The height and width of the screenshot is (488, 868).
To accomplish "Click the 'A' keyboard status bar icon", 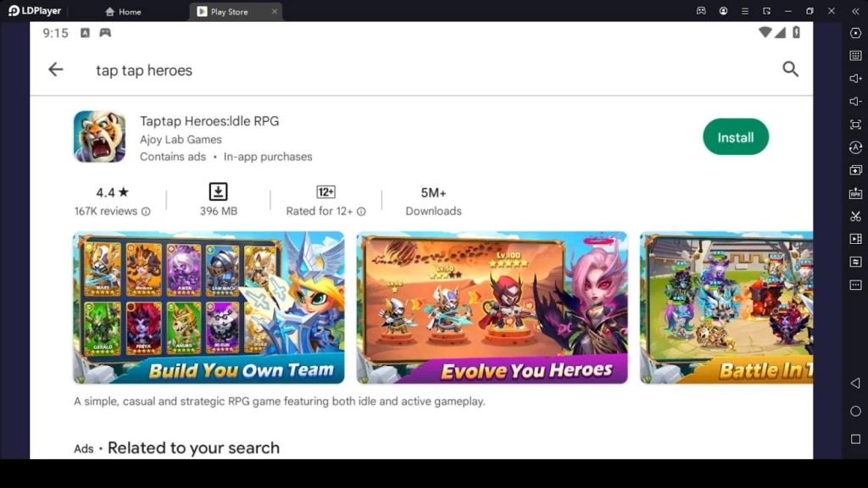I will coord(85,33).
